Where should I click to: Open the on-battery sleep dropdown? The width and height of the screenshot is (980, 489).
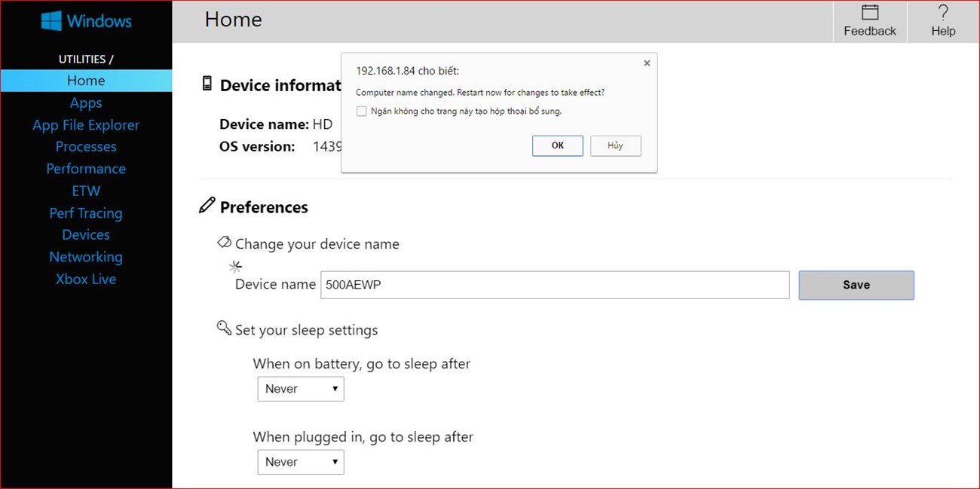(301, 389)
